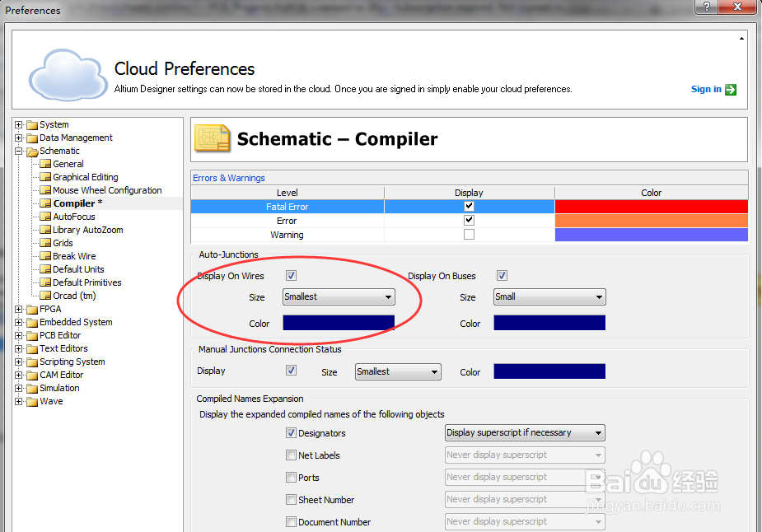Image resolution: width=762 pixels, height=532 pixels.
Task: Expand the PCB Editor tree node
Action: (x=18, y=336)
